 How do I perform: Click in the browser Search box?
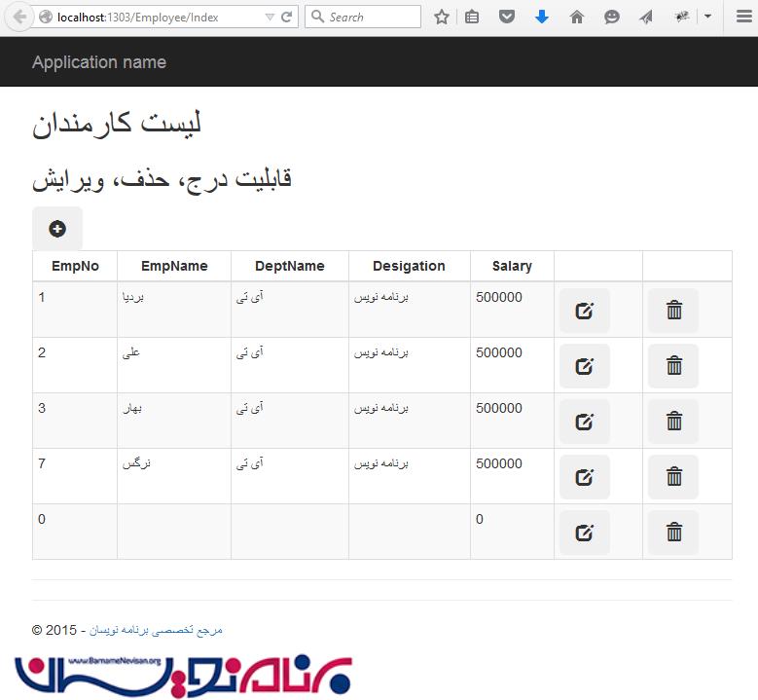point(372,18)
